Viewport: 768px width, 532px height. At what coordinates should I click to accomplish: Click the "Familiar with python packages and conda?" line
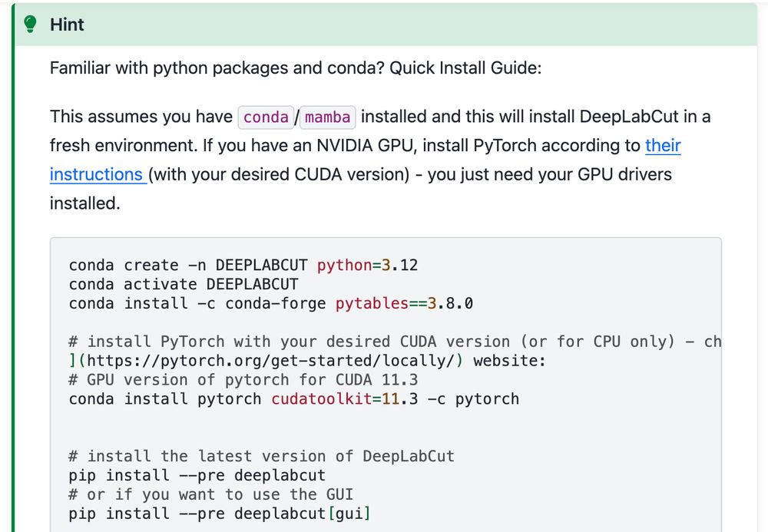pyautogui.click(x=296, y=68)
